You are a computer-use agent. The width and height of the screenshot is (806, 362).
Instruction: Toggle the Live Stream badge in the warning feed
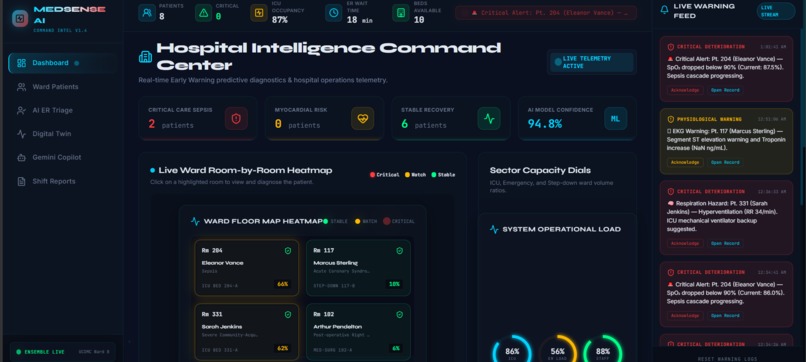pyautogui.click(x=776, y=11)
